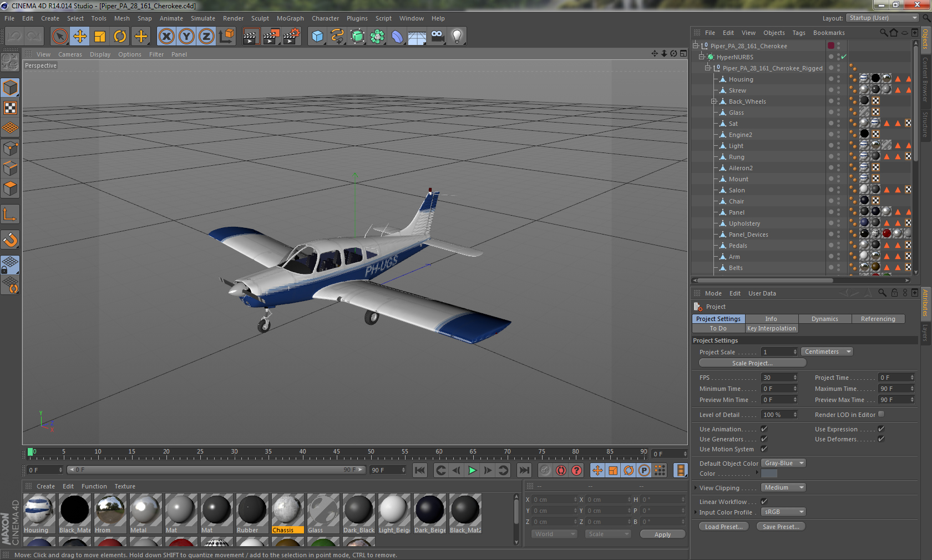Toggle X axis lock
932x560 pixels.
[x=166, y=37]
